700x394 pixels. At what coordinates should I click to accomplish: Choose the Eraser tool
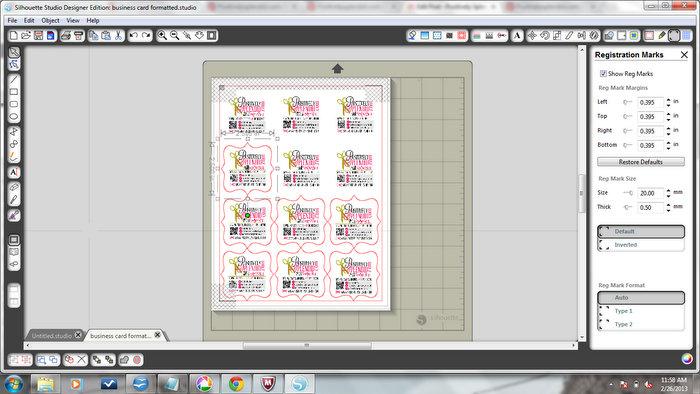14,187
